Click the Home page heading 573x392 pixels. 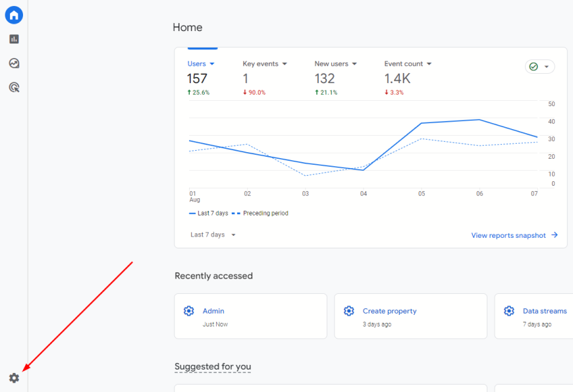click(188, 28)
